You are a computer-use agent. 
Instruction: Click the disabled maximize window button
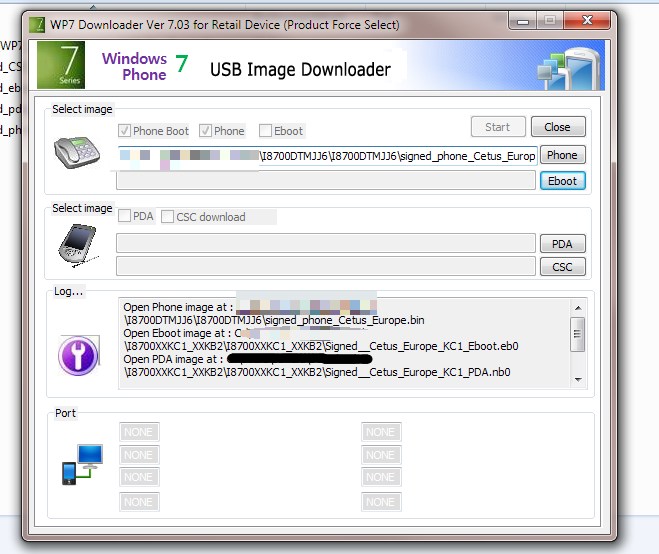[550, 21]
